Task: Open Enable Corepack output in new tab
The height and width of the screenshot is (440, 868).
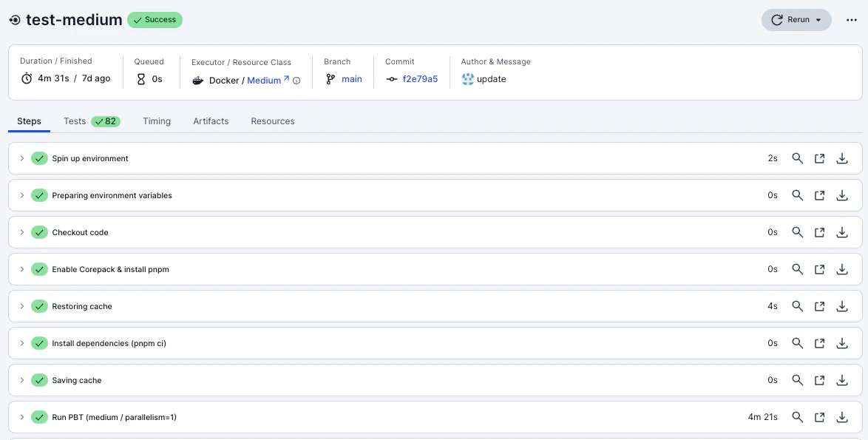Action: point(820,269)
